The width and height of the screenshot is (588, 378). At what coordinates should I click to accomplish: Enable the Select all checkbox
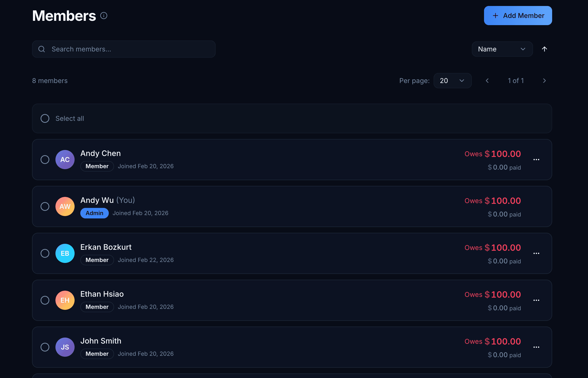pyautogui.click(x=45, y=119)
